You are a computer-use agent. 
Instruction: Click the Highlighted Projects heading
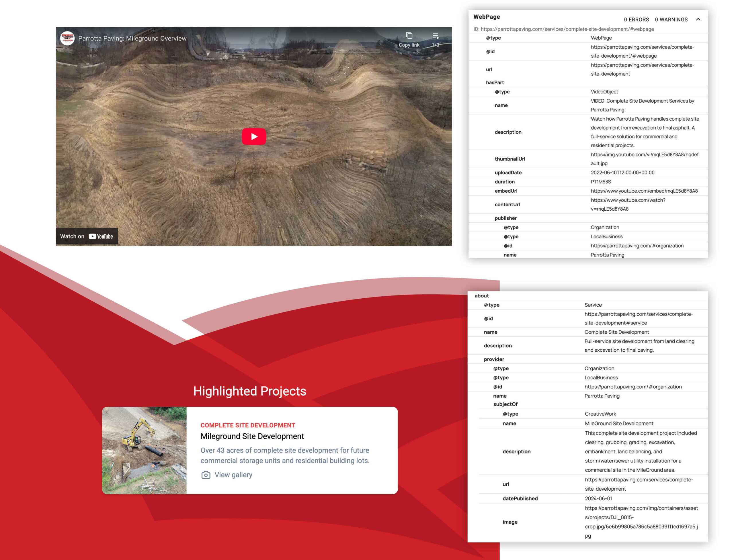coord(250,391)
